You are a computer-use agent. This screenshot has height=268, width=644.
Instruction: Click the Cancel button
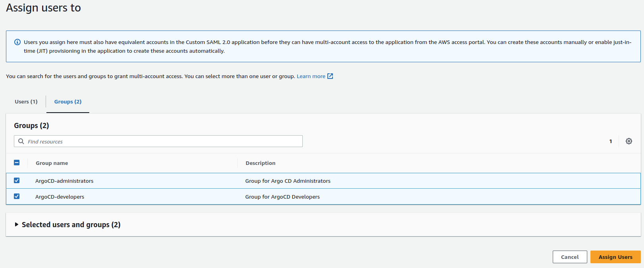[569, 257]
